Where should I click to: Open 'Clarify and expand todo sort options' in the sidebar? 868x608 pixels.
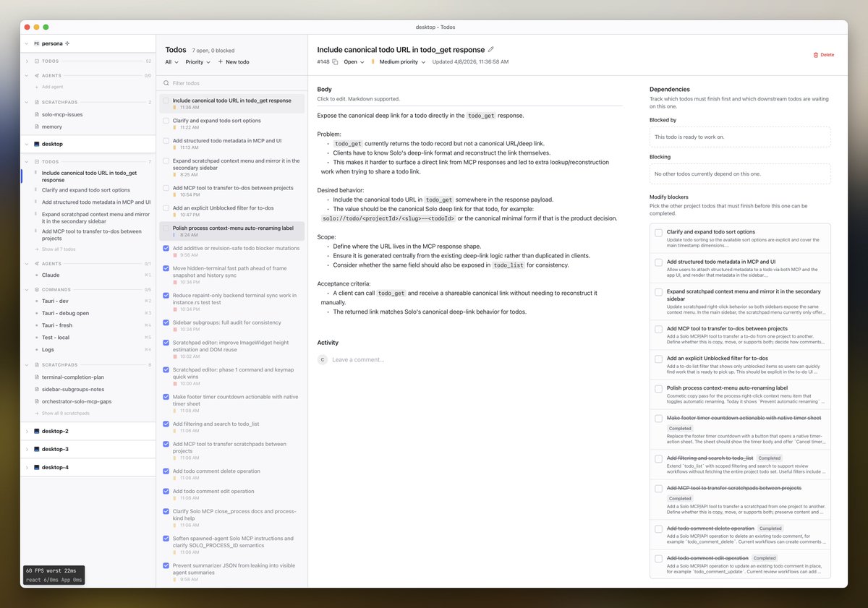point(86,190)
